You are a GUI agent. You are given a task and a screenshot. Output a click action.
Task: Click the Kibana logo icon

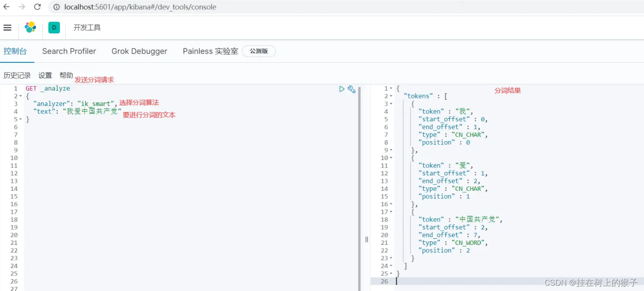click(30, 27)
